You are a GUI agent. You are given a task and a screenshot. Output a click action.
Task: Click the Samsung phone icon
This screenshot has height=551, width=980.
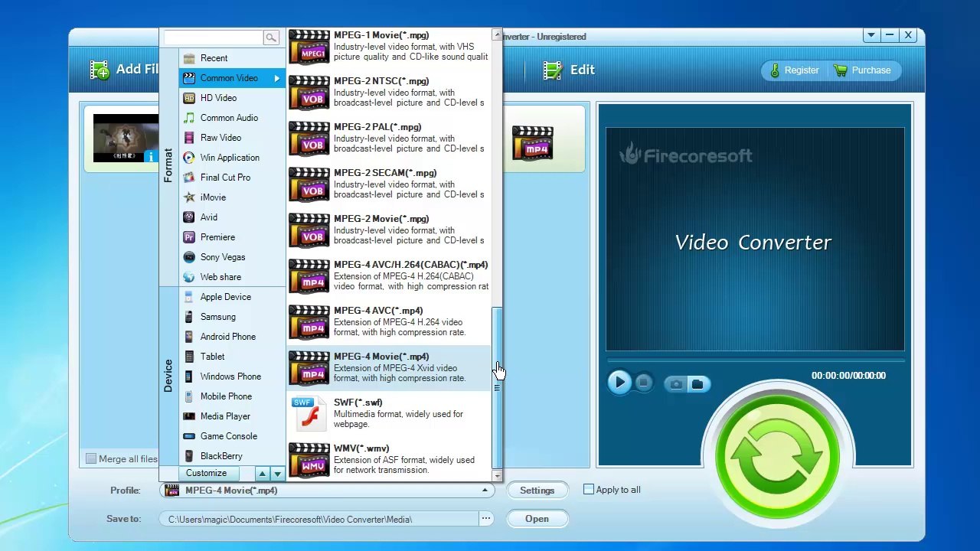[x=189, y=317]
